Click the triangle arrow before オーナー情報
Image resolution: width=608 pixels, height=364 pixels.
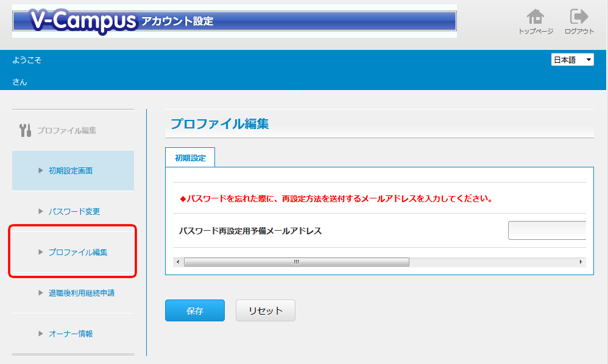tap(40, 334)
